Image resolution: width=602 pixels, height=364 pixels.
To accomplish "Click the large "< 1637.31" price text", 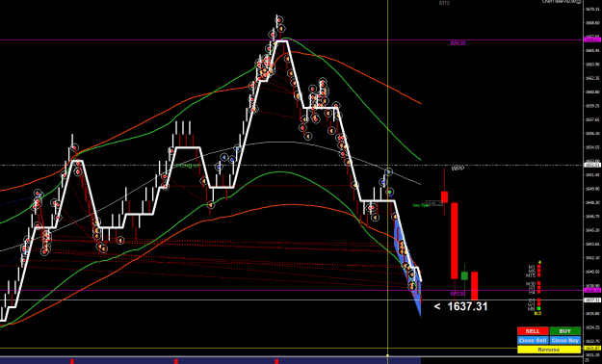I will coord(460,306).
